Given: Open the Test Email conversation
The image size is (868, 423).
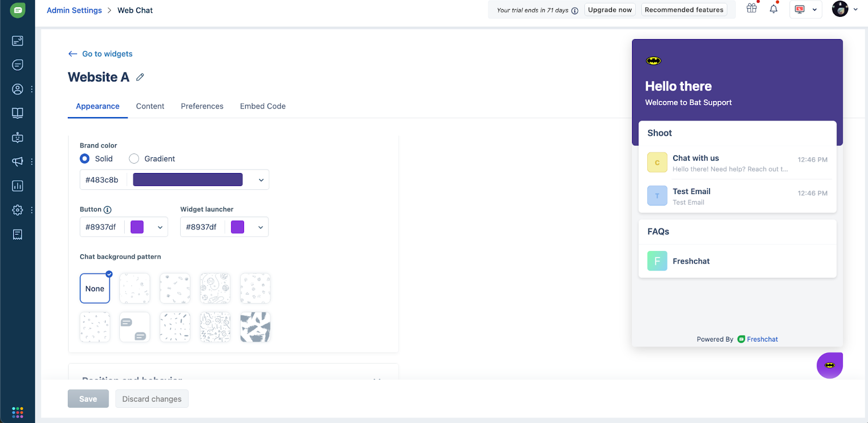Looking at the screenshot, I should (x=737, y=196).
